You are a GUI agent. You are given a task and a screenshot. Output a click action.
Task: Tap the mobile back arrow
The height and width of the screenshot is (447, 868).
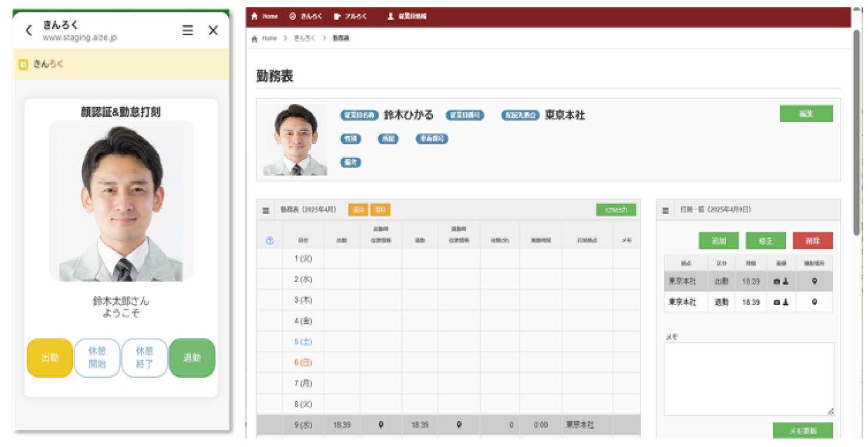click(x=29, y=31)
